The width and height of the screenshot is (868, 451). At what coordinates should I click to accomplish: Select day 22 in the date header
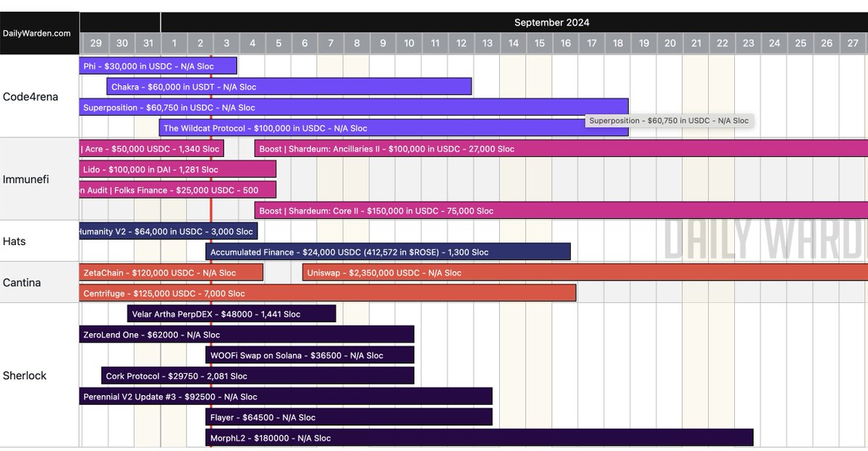pos(722,43)
